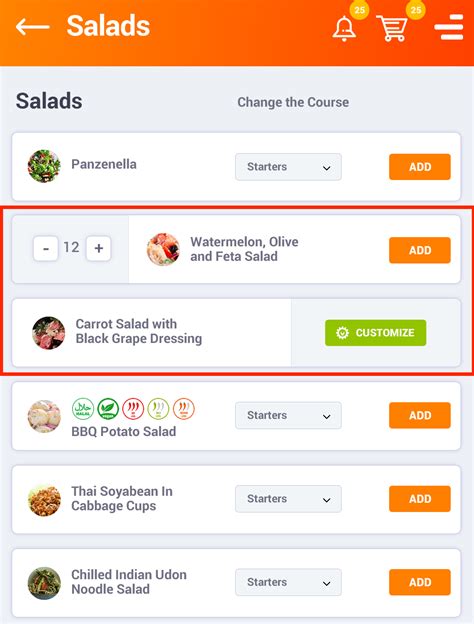The width and height of the screenshot is (474, 624).
Task: Open Thai Soyabean In Cabbage Cups thumbnail
Action: pyautogui.click(x=44, y=500)
